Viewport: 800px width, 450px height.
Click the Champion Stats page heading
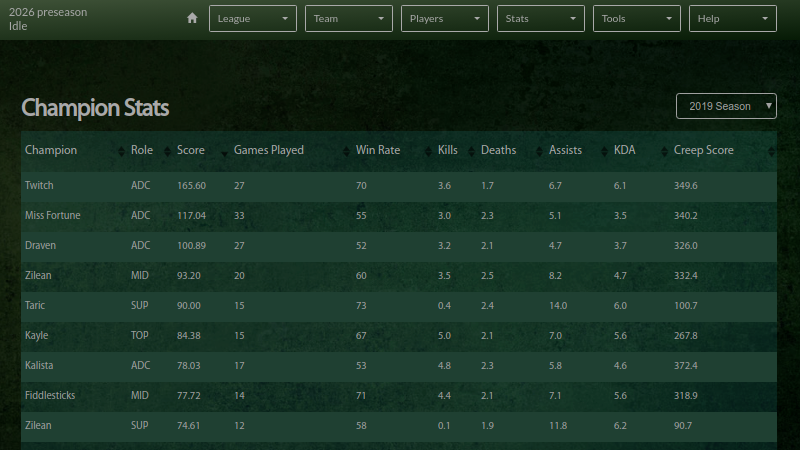pyautogui.click(x=95, y=108)
